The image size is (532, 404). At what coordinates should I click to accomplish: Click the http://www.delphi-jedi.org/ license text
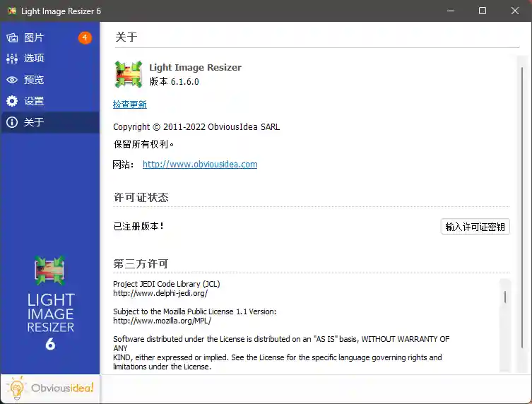click(160, 293)
